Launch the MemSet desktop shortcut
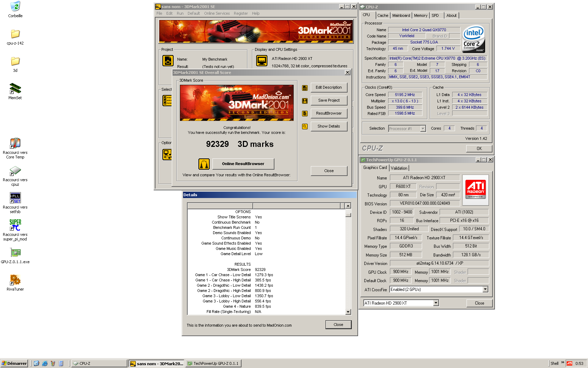588x368 pixels. (15, 89)
